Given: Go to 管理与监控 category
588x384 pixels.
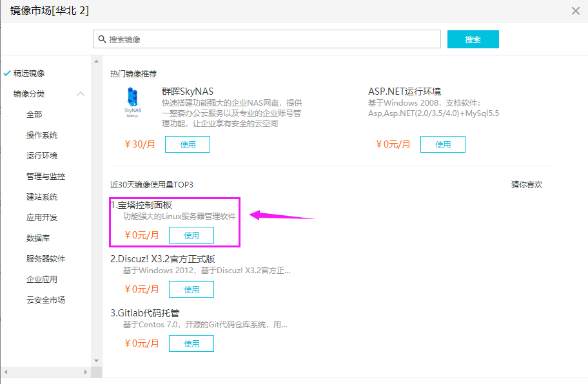Looking at the screenshot, I should (46, 176).
